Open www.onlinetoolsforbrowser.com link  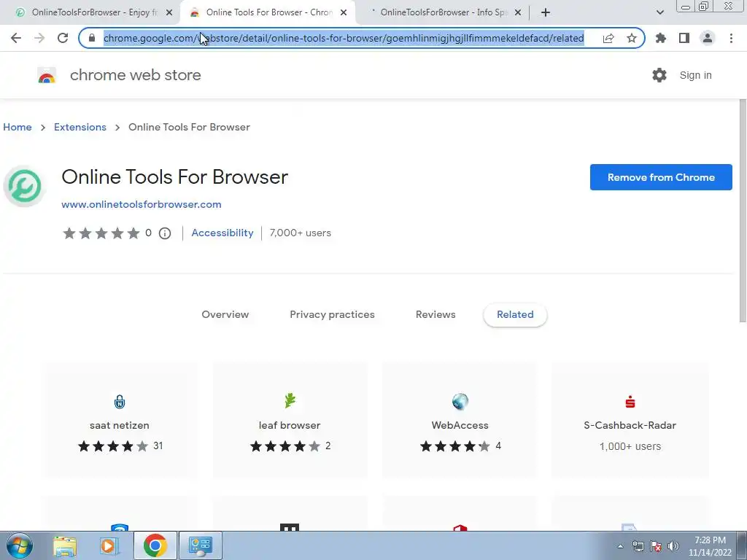click(x=142, y=204)
